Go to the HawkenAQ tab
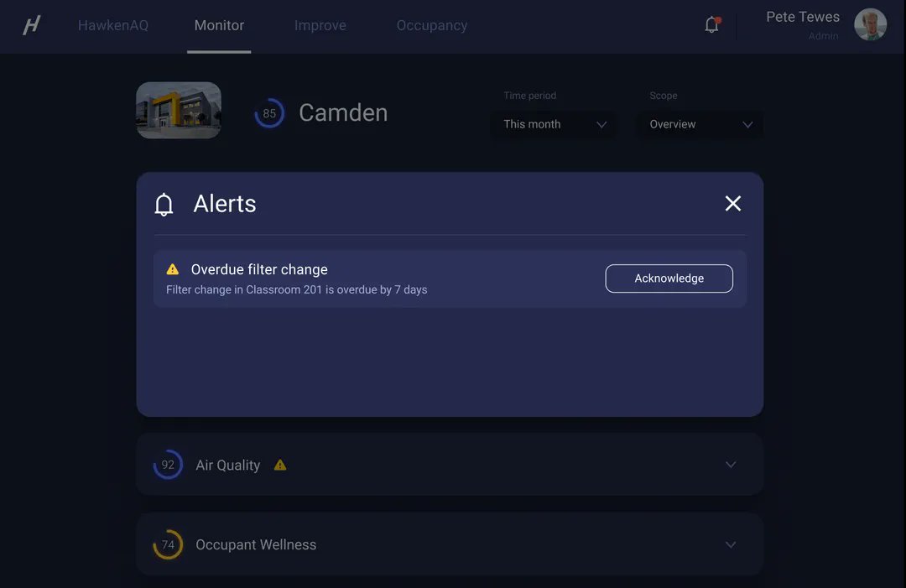The height and width of the screenshot is (588, 906). (113, 25)
